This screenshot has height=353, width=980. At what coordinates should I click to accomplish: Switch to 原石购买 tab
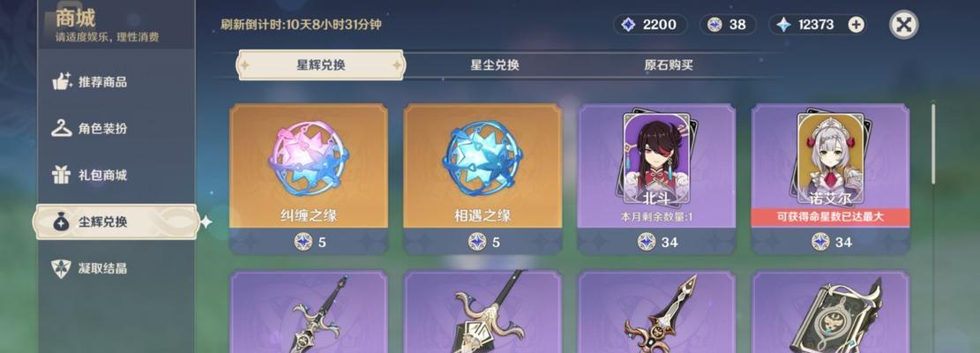[668, 65]
